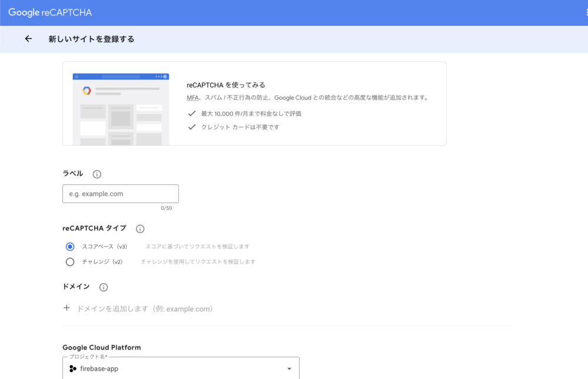Click the reCAPTCHA promo illustration thumbnail
The width and height of the screenshot is (588, 379).
click(121, 109)
